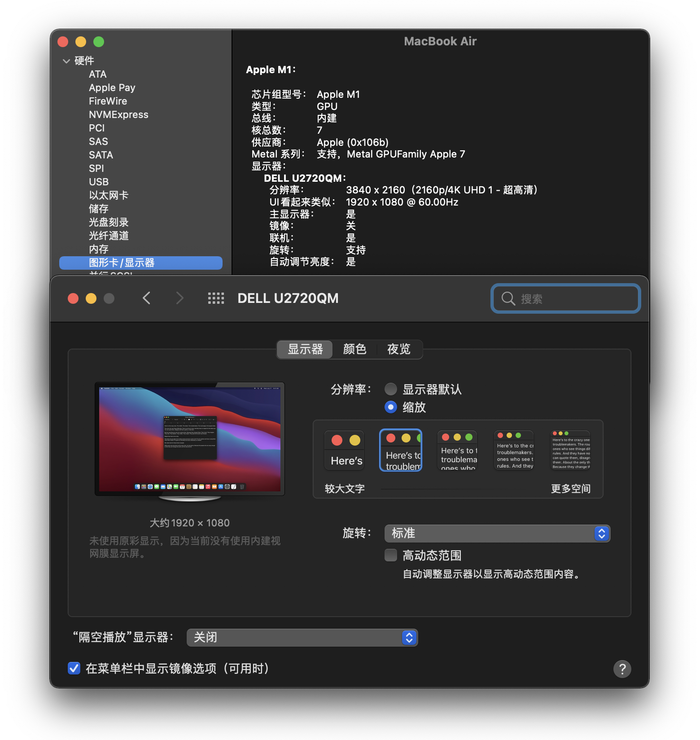Screen dimensions: 700x740
Task: Select the 显示器默认 resolution radio button
Action: pyautogui.click(x=391, y=389)
